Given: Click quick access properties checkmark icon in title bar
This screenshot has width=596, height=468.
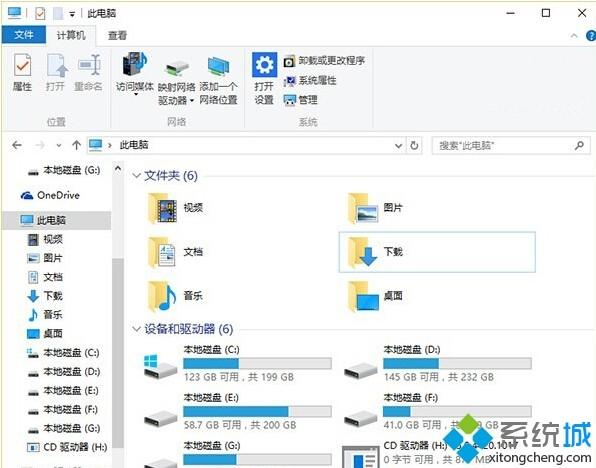Looking at the screenshot, I should (x=40, y=14).
